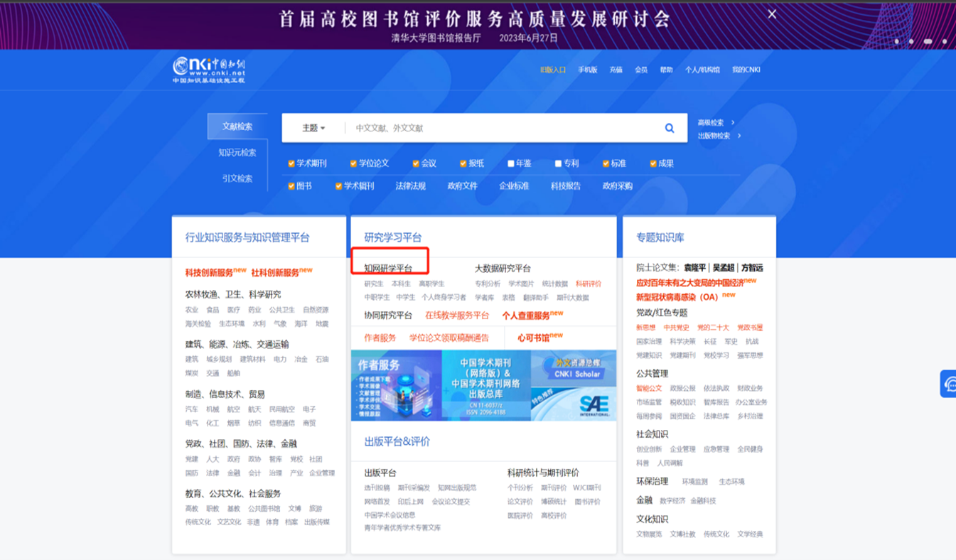Open the 政府文件 database link
Image resolution: width=956 pixels, height=560 pixels.
462,186
